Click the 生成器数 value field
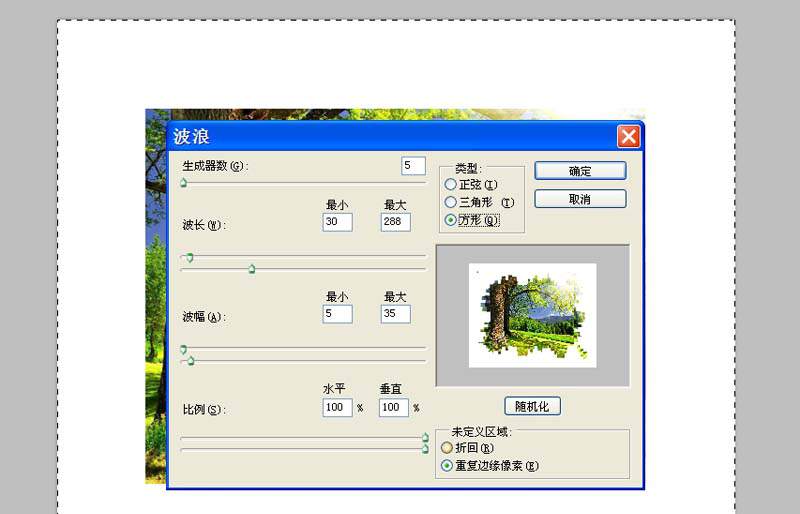The height and width of the screenshot is (514, 800). [x=413, y=165]
